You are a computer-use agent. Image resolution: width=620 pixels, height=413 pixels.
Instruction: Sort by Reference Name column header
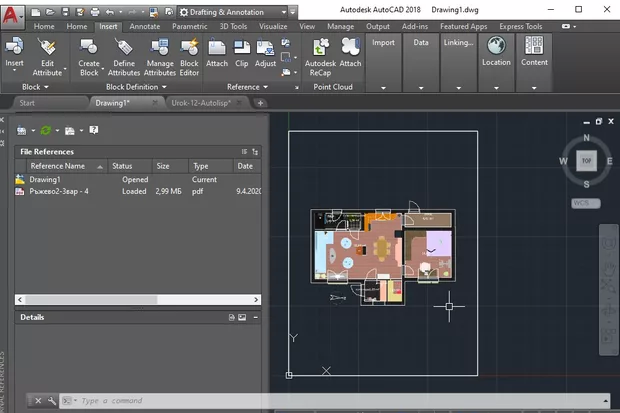coord(58,166)
